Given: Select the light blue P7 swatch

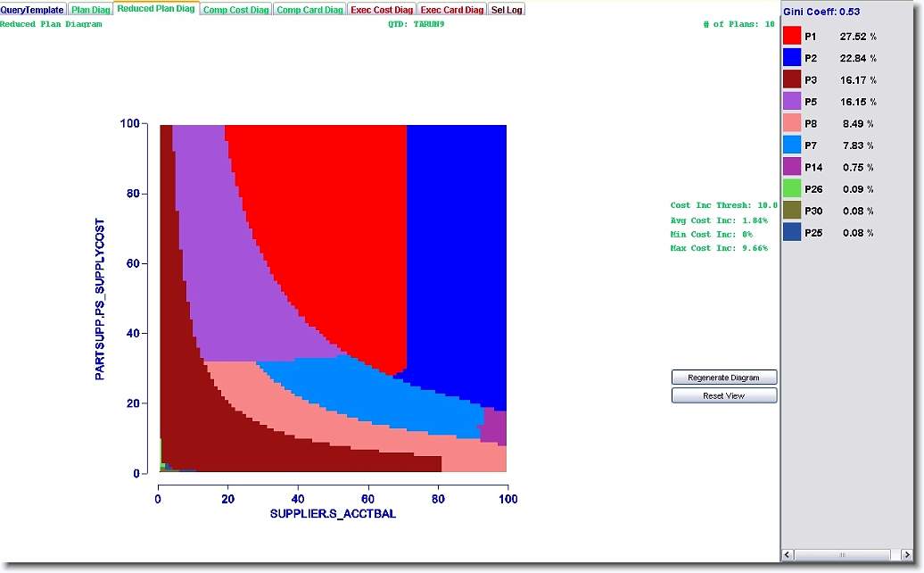Looking at the screenshot, I should coord(792,145).
